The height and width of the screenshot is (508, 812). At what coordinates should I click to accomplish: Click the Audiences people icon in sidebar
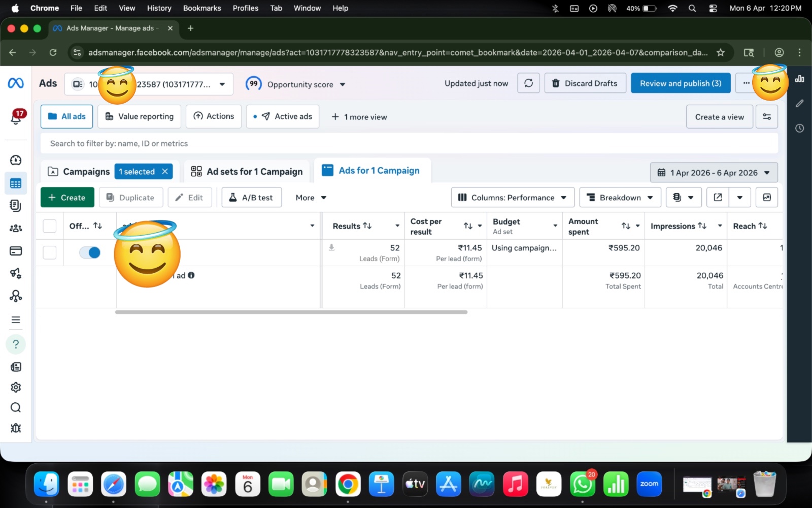pyautogui.click(x=16, y=229)
